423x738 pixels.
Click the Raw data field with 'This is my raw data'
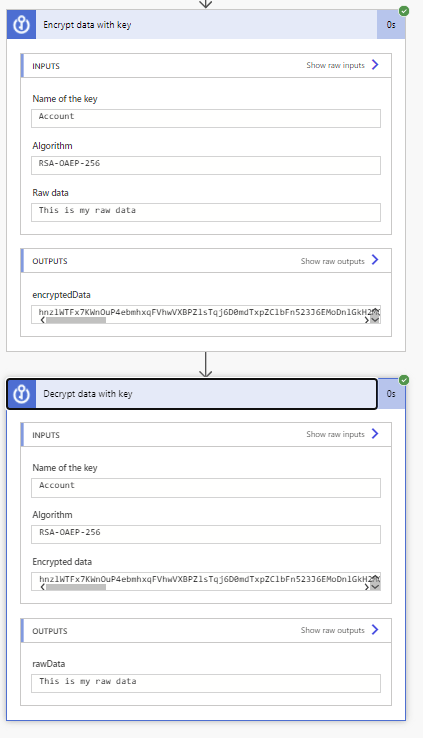tap(206, 212)
